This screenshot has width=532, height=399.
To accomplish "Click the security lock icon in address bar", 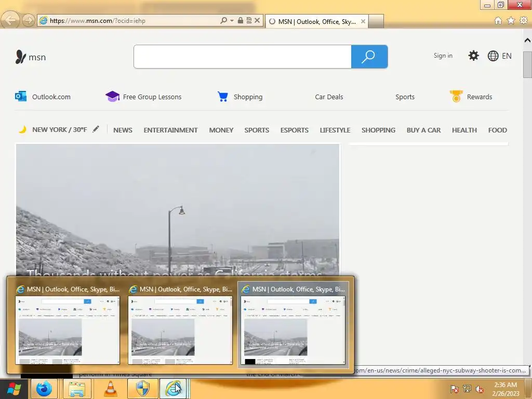I will coord(240,20).
